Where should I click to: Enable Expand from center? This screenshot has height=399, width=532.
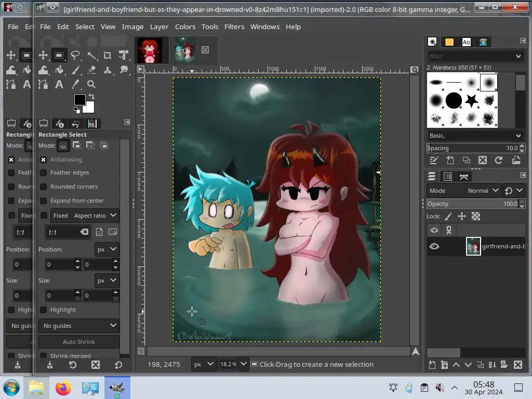[44, 201]
